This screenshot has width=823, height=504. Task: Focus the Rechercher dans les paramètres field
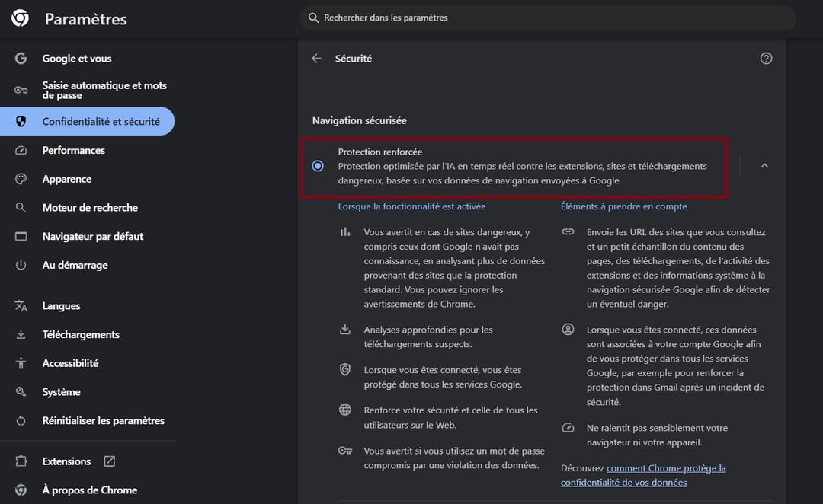click(x=547, y=18)
